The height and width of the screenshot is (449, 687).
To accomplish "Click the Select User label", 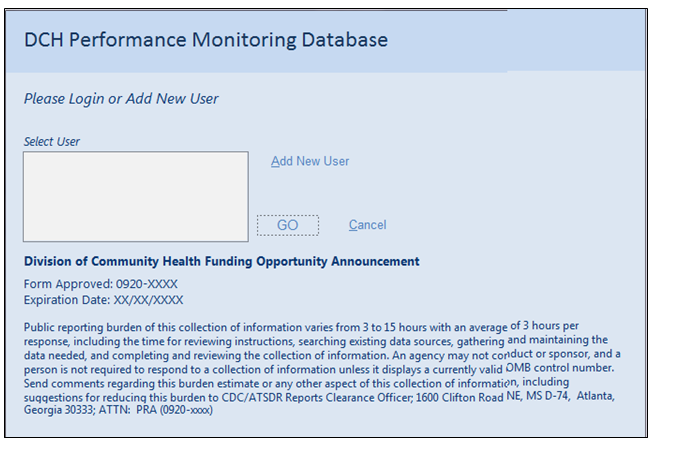I will coord(52,142).
